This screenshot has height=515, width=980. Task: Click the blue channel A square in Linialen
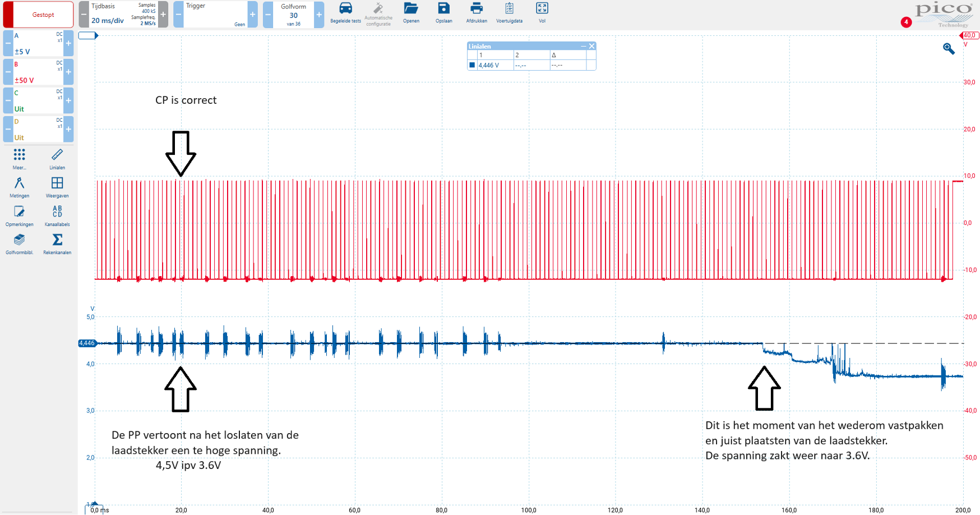pyautogui.click(x=472, y=65)
